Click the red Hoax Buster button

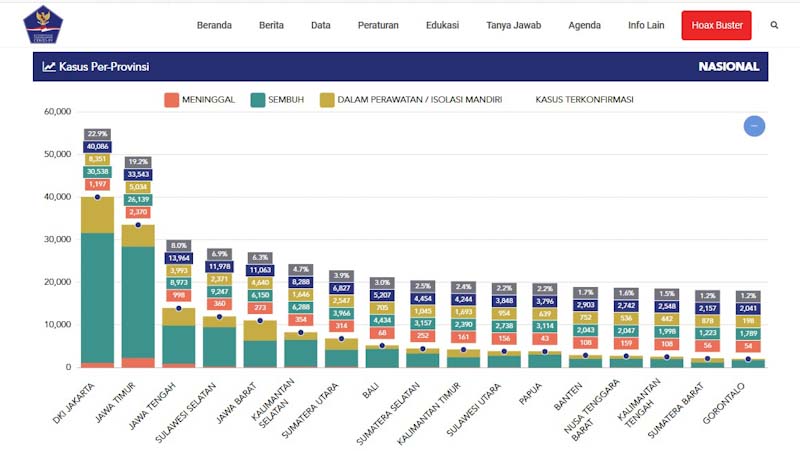pos(716,25)
